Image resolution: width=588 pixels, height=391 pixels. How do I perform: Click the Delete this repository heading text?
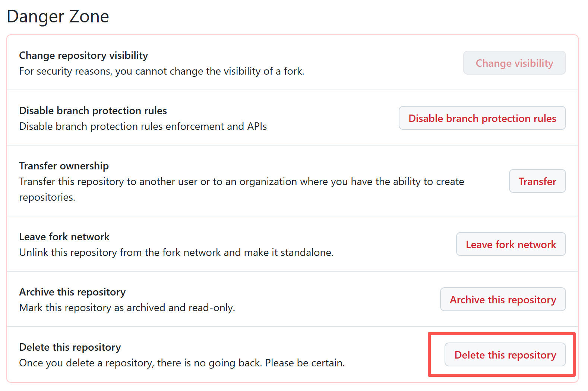pyautogui.click(x=70, y=347)
